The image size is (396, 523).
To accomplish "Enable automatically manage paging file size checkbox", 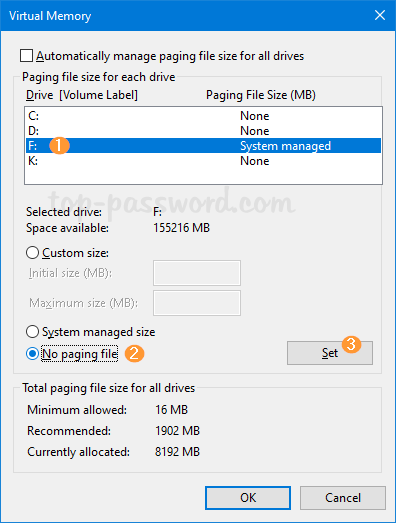I will click(26, 56).
